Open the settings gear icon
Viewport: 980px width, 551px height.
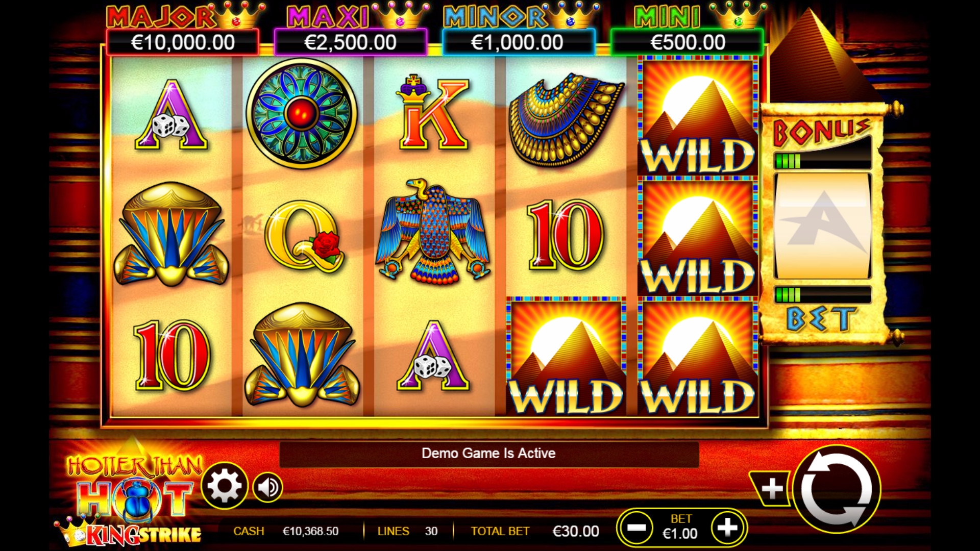(x=224, y=486)
